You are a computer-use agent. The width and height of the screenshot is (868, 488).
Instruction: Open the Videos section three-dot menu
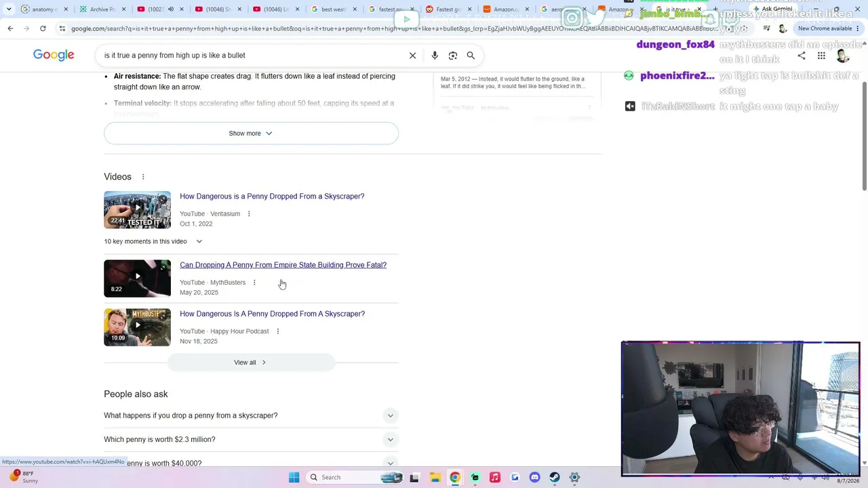[143, 177]
